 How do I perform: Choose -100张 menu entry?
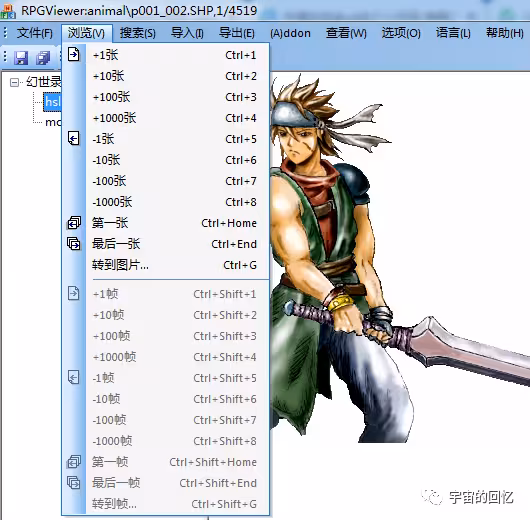pos(166,181)
